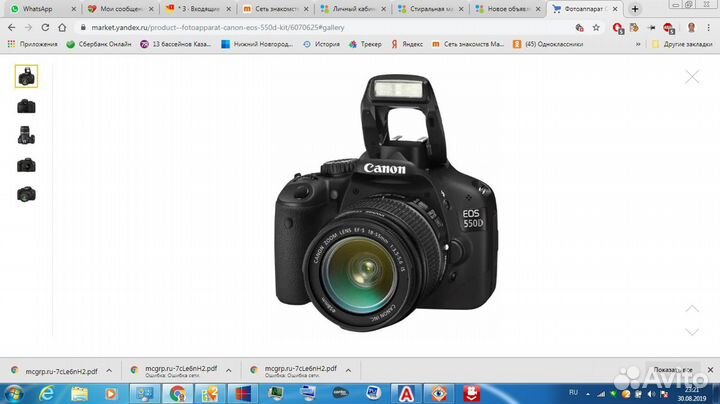Image resolution: width=720 pixels, height=404 pixels.
Task: Click the RU language indicator
Action: click(x=574, y=392)
